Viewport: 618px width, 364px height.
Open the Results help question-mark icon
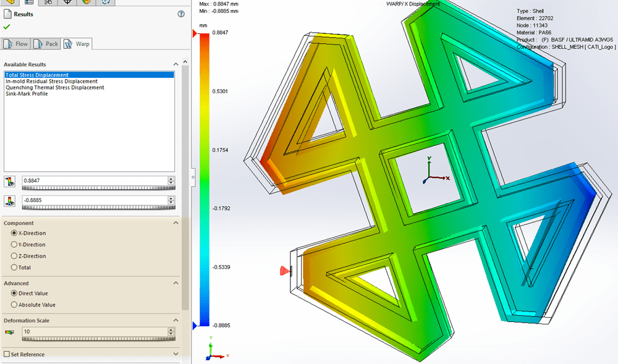point(181,14)
